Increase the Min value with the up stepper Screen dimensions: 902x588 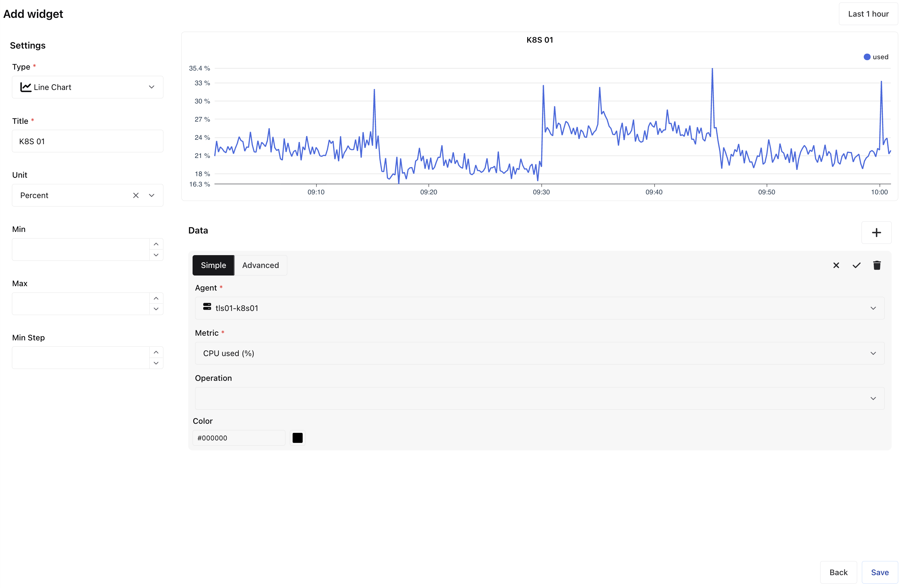point(156,244)
